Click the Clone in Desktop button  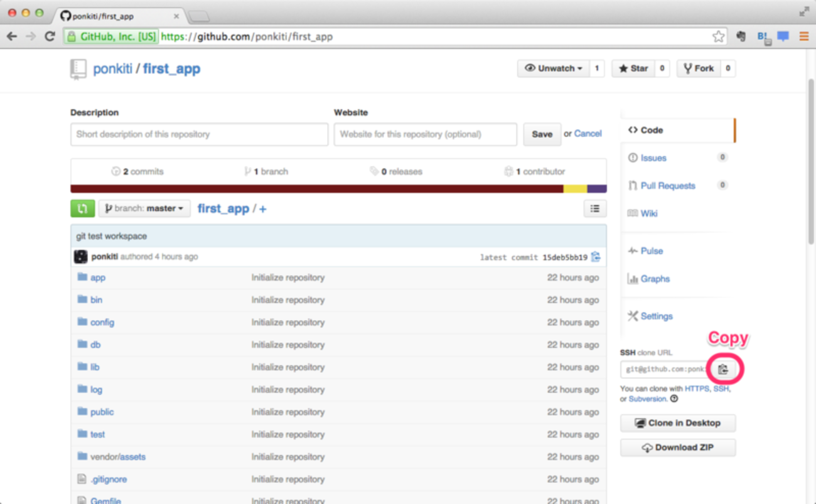point(677,423)
